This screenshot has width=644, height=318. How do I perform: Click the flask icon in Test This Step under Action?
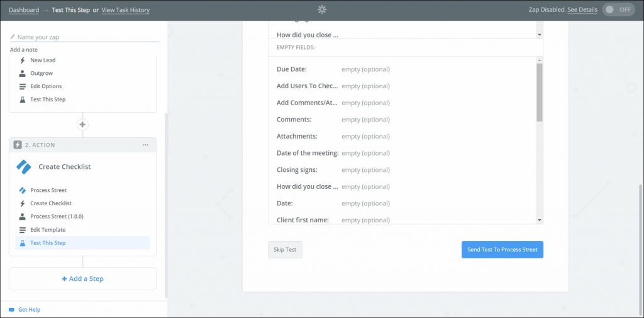[x=23, y=243]
